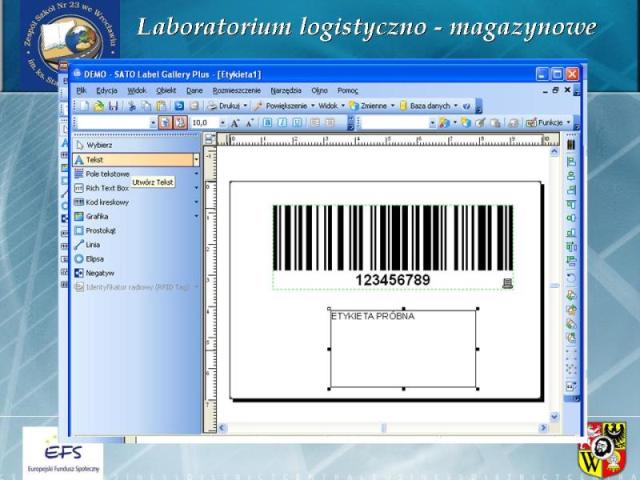Screen dimensions: 640x480
Task: Click the New label icon in toolbar
Action: pyautogui.click(x=84, y=106)
